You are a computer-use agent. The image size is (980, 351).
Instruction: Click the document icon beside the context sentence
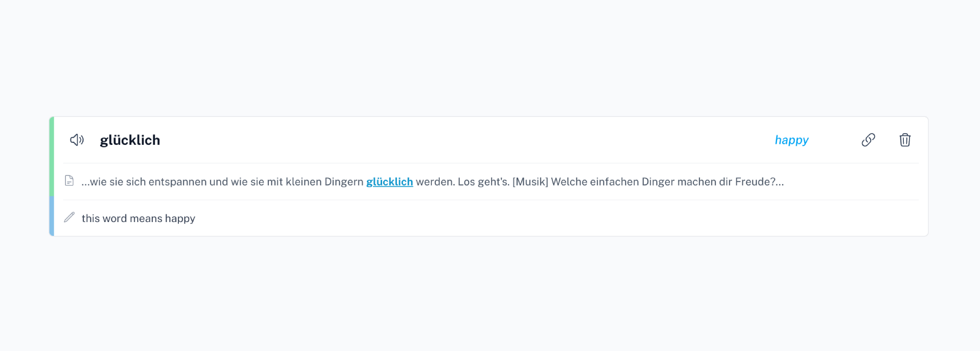(69, 181)
